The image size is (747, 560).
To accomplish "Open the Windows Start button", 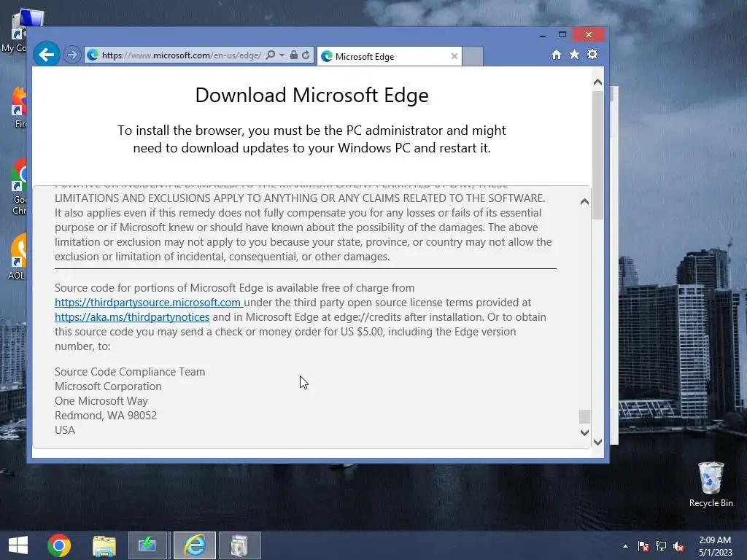I will click(18, 545).
